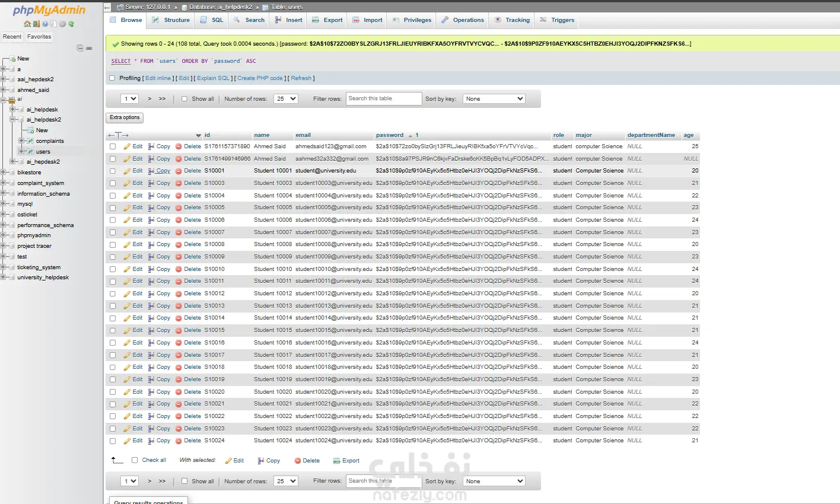Collapse the ai_helpdesk2 database tree node
The image size is (840, 504).
(x=12, y=120)
